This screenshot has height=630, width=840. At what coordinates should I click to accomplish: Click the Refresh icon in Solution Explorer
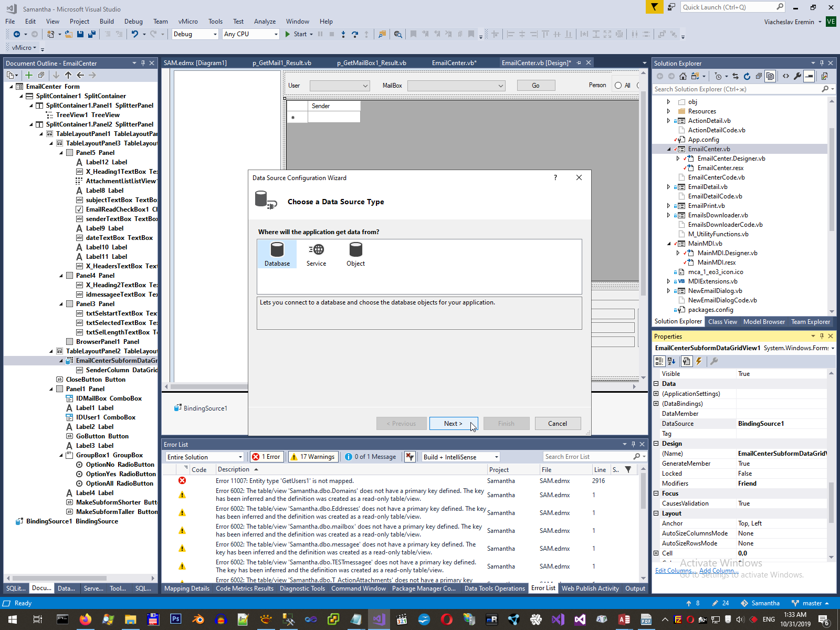tap(747, 76)
